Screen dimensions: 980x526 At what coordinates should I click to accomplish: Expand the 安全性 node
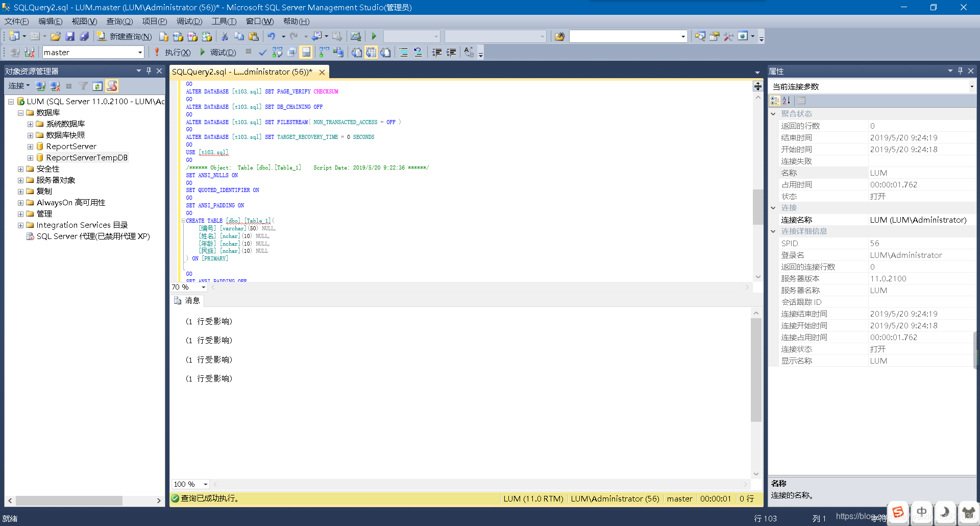click(20, 169)
